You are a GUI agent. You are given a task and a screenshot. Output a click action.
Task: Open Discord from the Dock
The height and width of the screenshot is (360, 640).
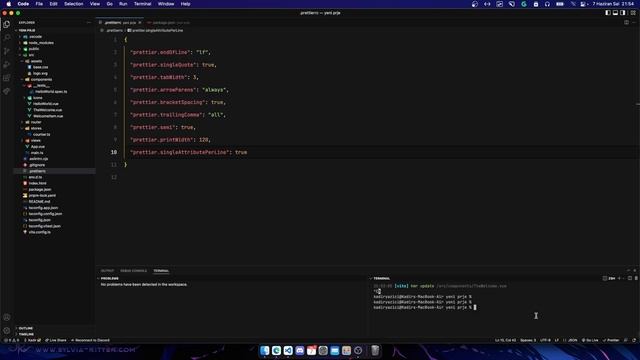coord(300,350)
